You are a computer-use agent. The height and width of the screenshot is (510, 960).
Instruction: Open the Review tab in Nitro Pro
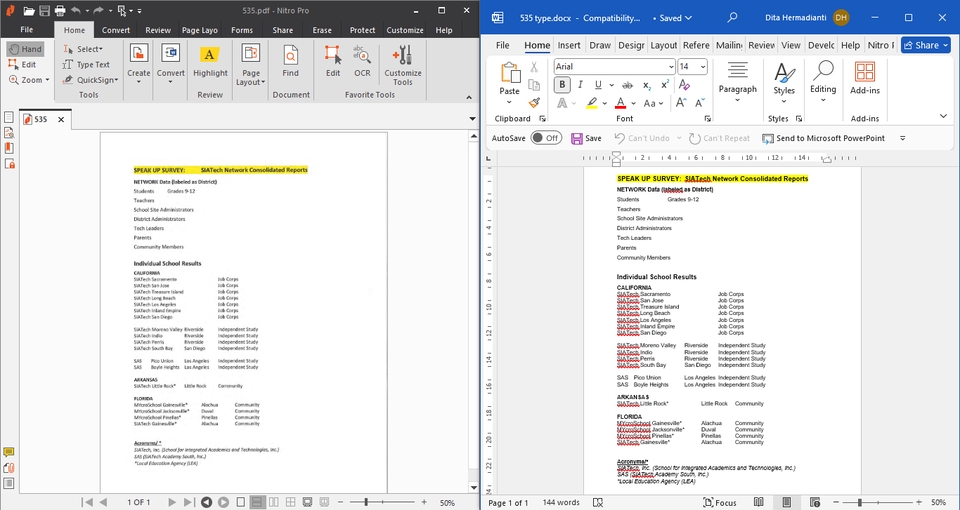(158, 29)
